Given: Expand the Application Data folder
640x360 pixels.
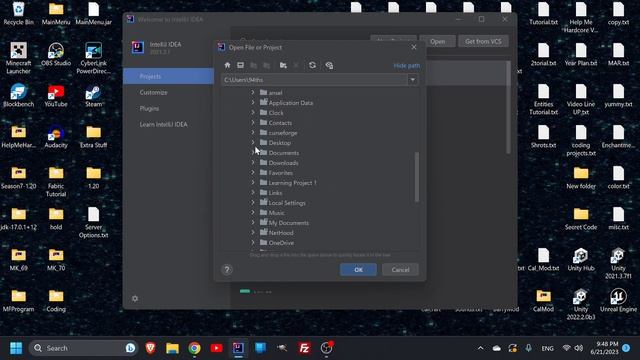Looking at the screenshot, I should tap(253, 102).
